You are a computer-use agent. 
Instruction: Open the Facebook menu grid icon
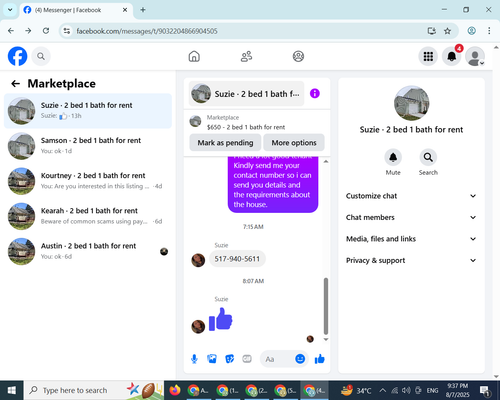point(428,56)
